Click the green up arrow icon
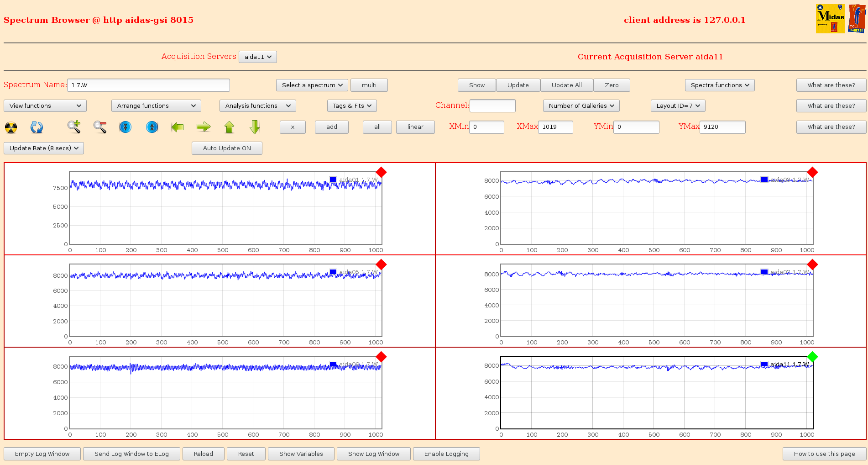The width and height of the screenshot is (868, 465). coord(230,127)
